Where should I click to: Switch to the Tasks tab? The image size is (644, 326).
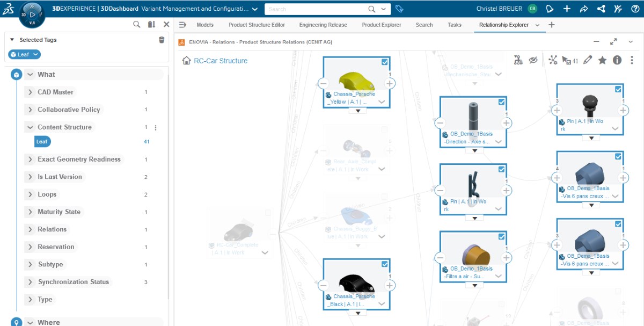pyautogui.click(x=455, y=25)
